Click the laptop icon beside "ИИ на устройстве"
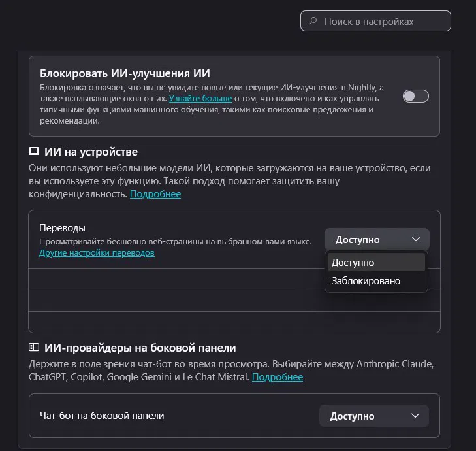This screenshot has height=451, width=476. pyautogui.click(x=34, y=152)
